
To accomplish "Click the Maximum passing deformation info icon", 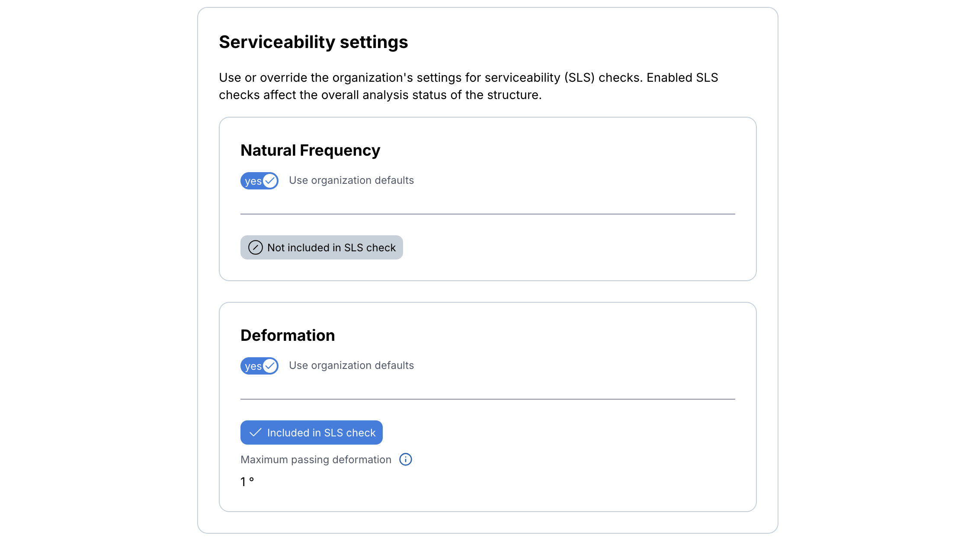I will (x=406, y=459).
